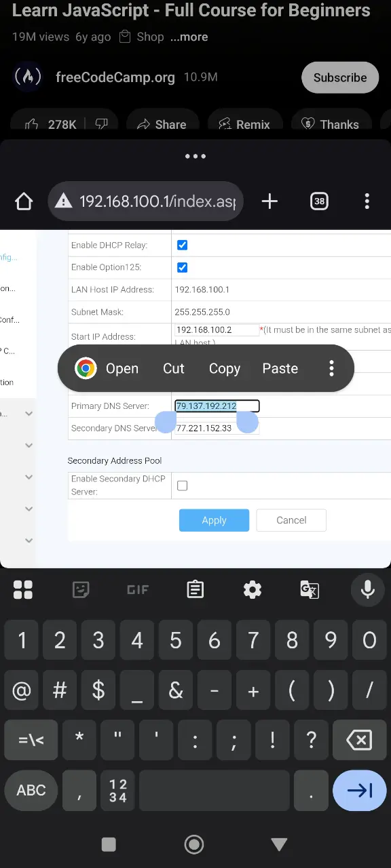Viewport: 391px width, 868px height.
Task: Open Chrome's three-dot overflow menu
Action: [x=367, y=201]
